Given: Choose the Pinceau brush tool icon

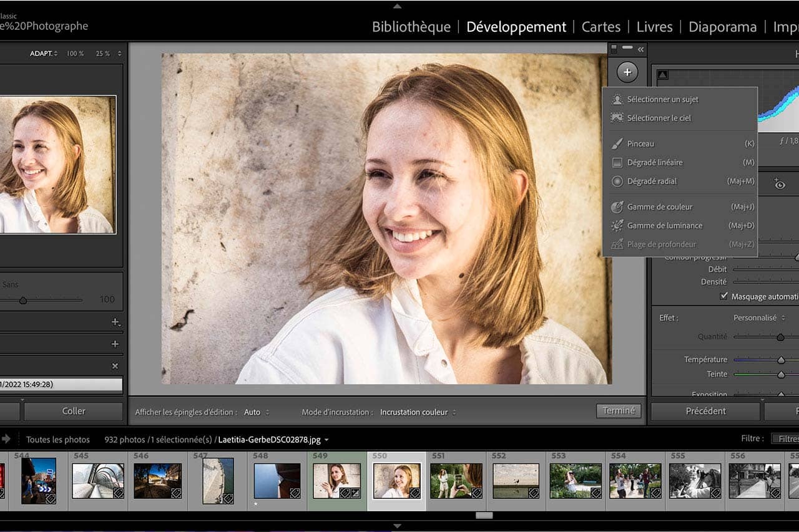Looking at the screenshot, I should 617,143.
